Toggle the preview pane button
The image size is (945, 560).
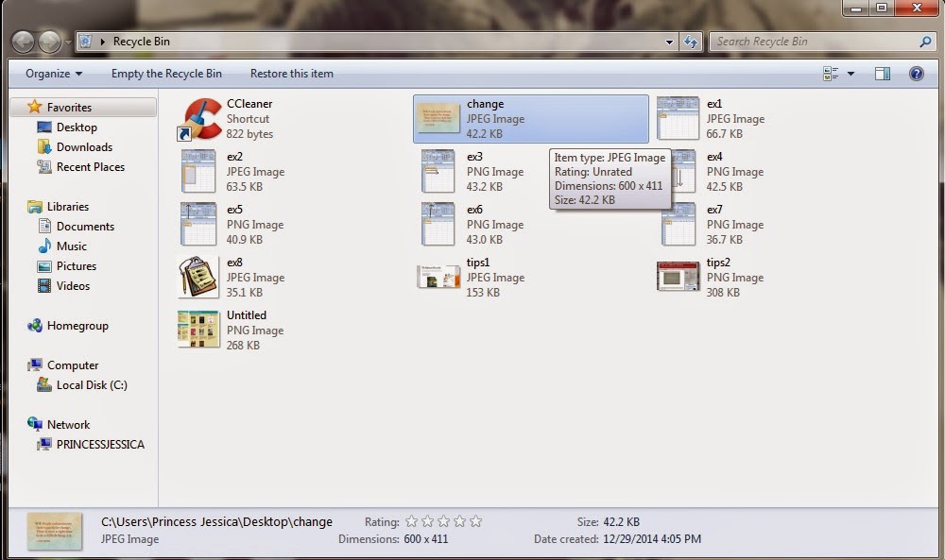tap(883, 74)
